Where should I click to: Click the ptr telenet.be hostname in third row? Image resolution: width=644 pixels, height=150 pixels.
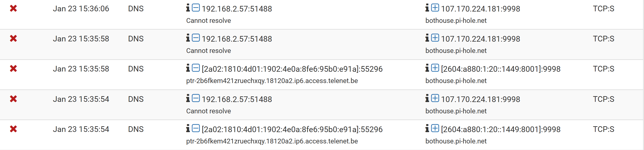[x=272, y=81]
